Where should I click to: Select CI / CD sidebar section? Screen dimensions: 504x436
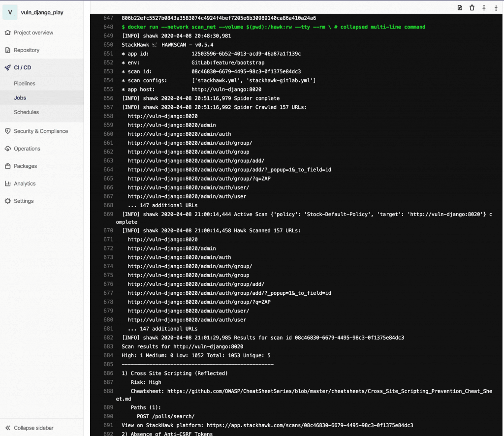42,67
